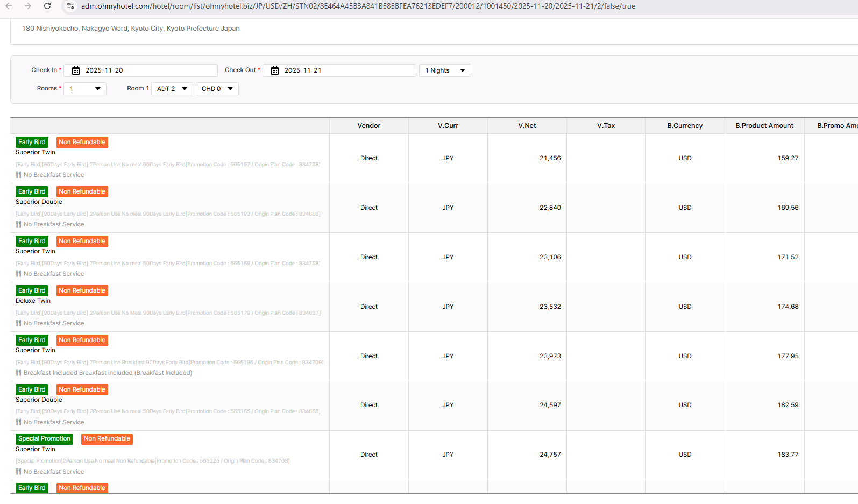Click Non Refundable badge on Deluxe Twin row
The height and width of the screenshot is (504, 858).
pos(82,290)
